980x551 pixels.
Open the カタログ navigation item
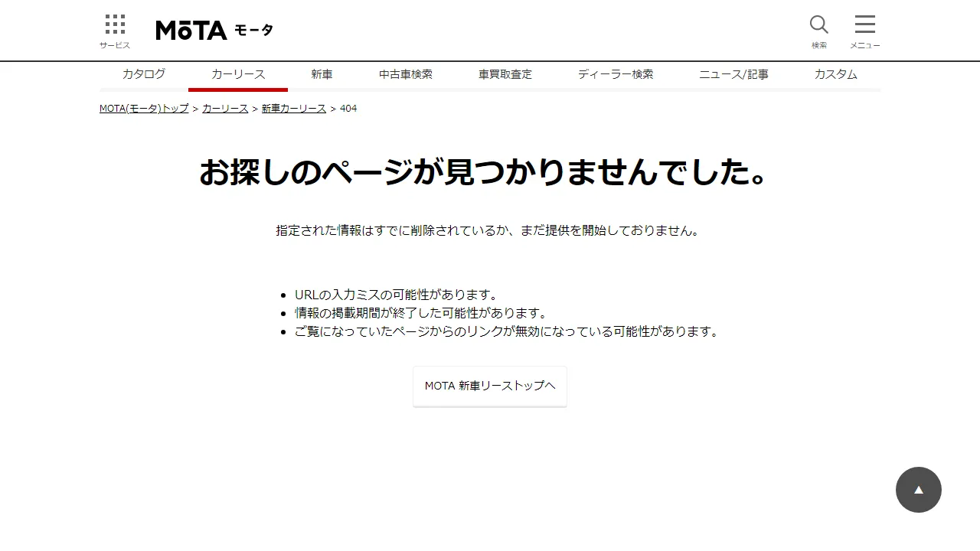[143, 74]
